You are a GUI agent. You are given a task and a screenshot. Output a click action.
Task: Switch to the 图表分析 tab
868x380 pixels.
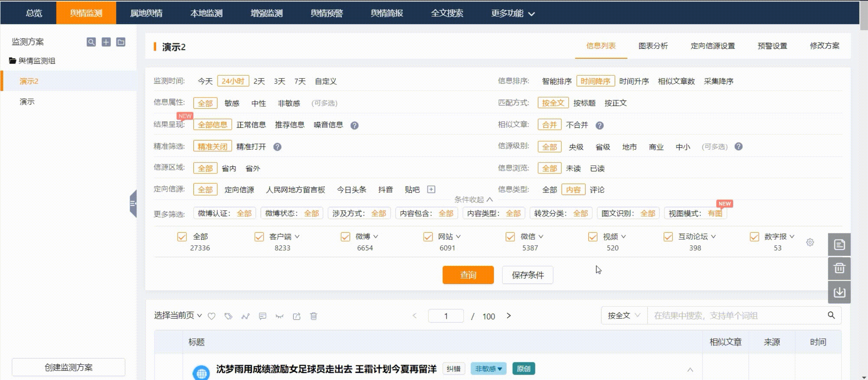653,46
